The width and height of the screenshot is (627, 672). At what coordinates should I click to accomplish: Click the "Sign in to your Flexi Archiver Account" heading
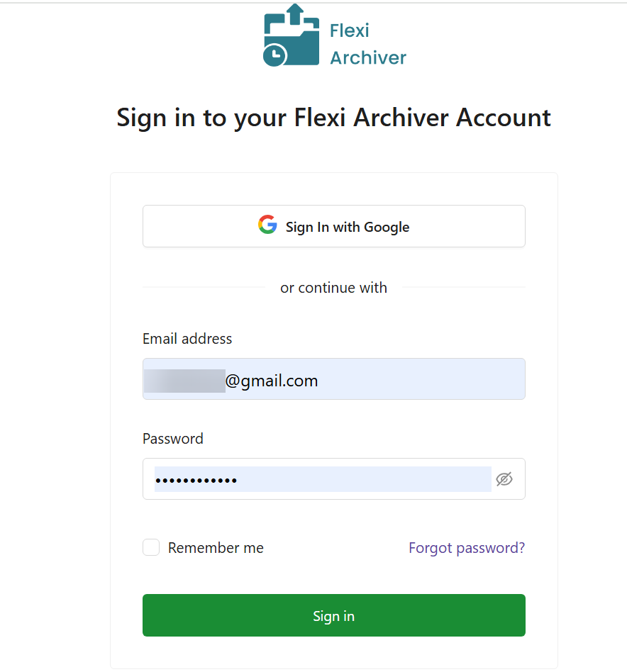334,118
